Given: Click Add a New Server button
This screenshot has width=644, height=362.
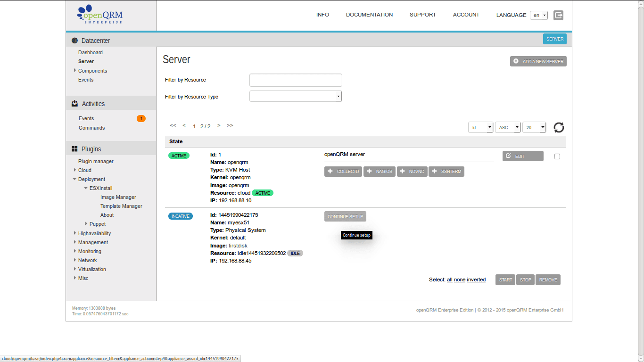Looking at the screenshot, I should coord(538,61).
